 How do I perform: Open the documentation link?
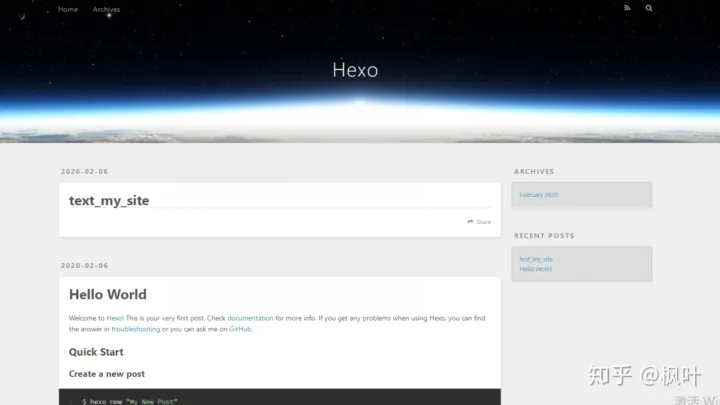pos(250,318)
